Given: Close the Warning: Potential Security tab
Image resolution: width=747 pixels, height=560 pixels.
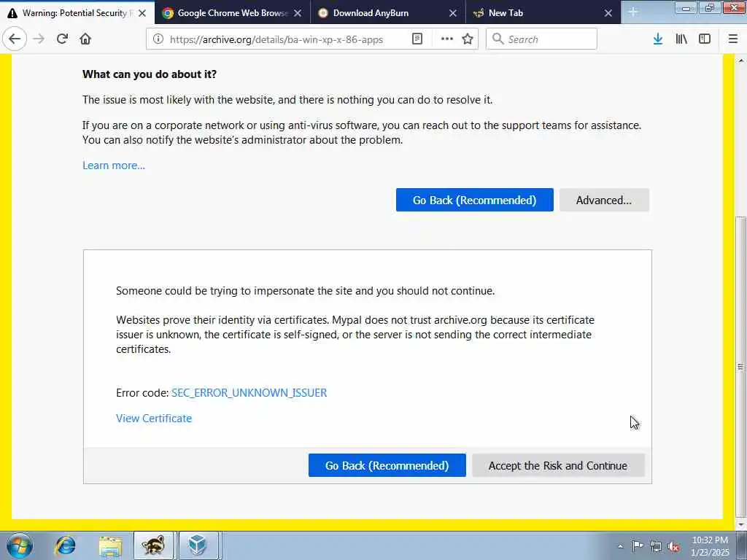Looking at the screenshot, I should point(142,13).
